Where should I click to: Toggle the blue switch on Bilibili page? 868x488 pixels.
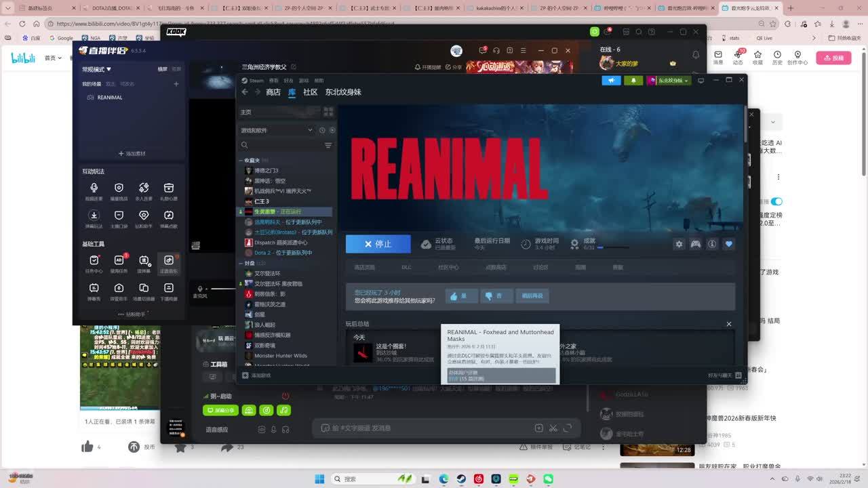[x=776, y=201]
